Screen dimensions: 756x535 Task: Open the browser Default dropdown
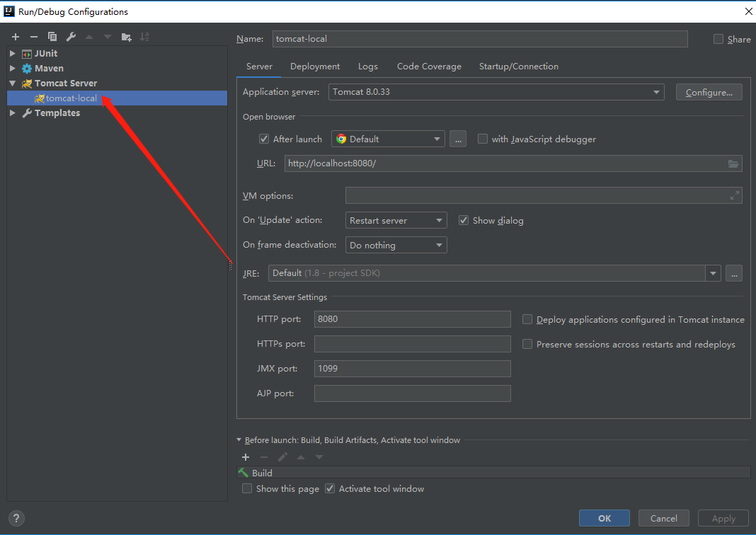click(388, 139)
